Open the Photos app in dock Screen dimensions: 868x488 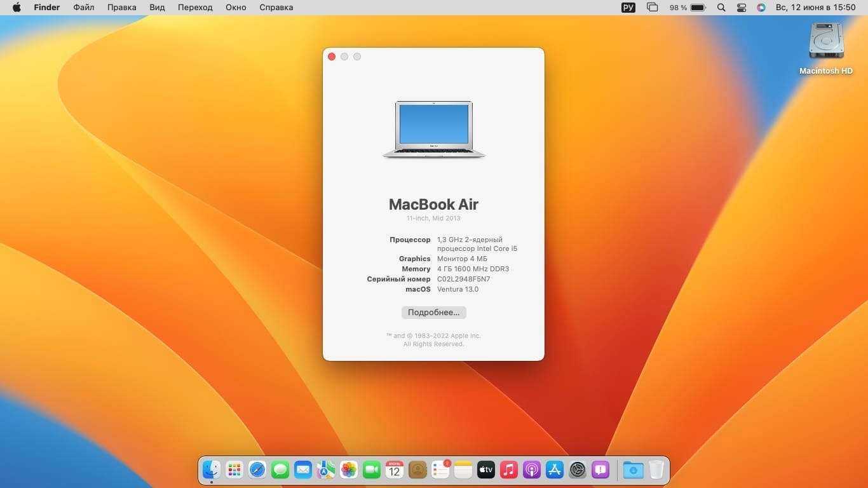349,470
